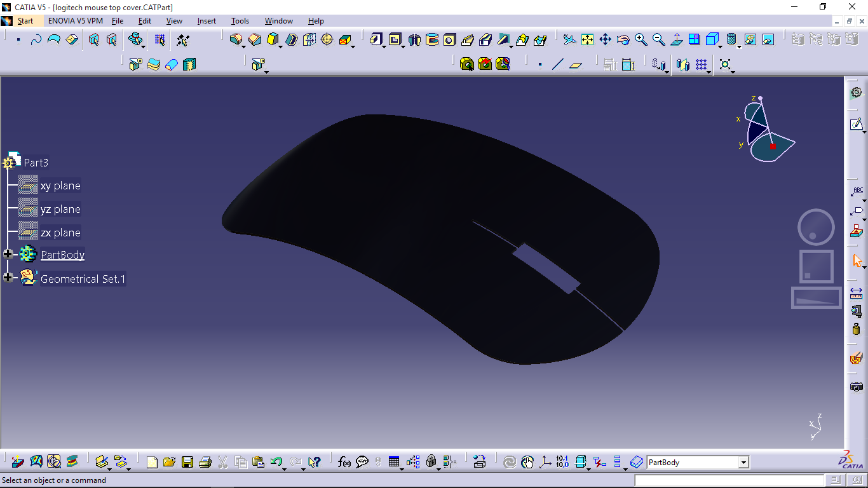868x488 pixels.
Task: Click the Isometric View cube icon
Action: pyautogui.click(x=712, y=39)
